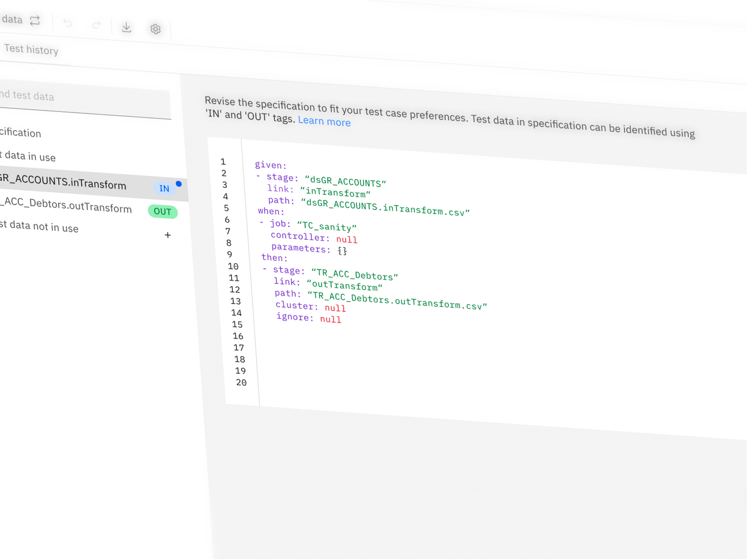Click the 'controller: null' code line
The image size is (747, 560).
coord(314,238)
